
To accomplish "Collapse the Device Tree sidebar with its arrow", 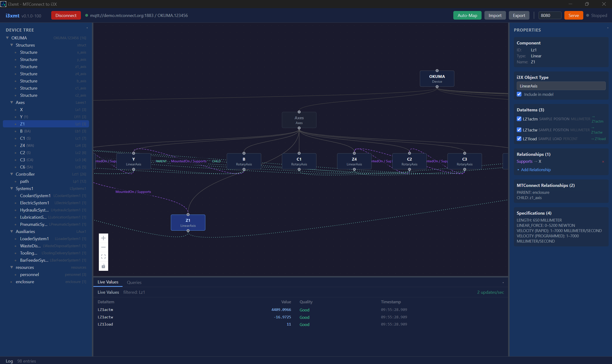I will (87, 28).
